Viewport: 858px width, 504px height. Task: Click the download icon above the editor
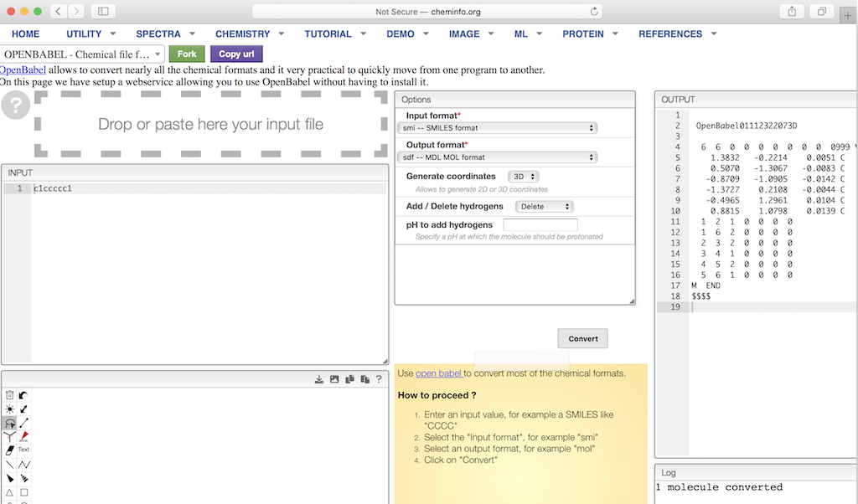tap(319, 379)
